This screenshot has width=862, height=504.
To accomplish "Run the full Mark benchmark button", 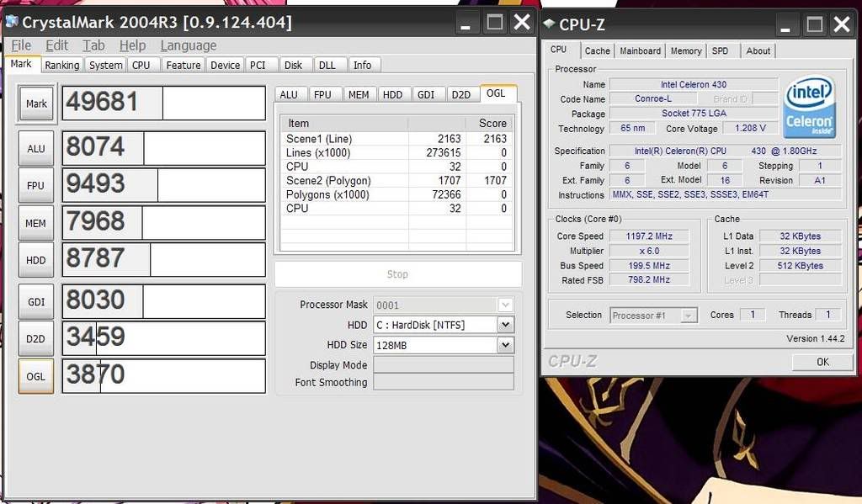I will coord(36,103).
